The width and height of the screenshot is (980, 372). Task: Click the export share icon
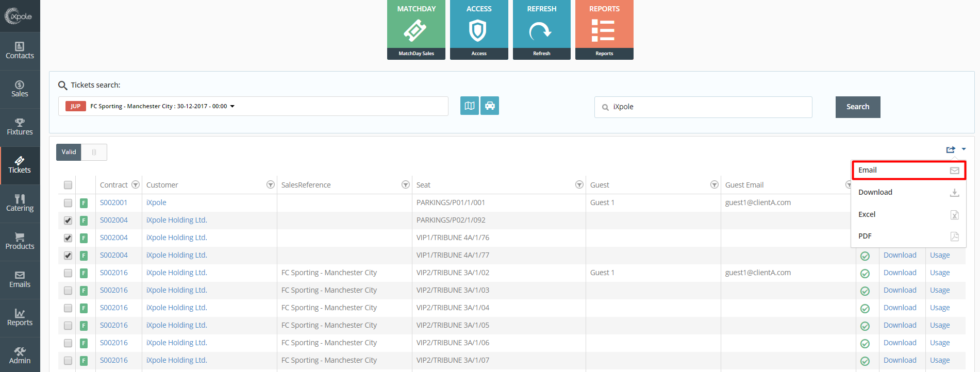tap(951, 149)
